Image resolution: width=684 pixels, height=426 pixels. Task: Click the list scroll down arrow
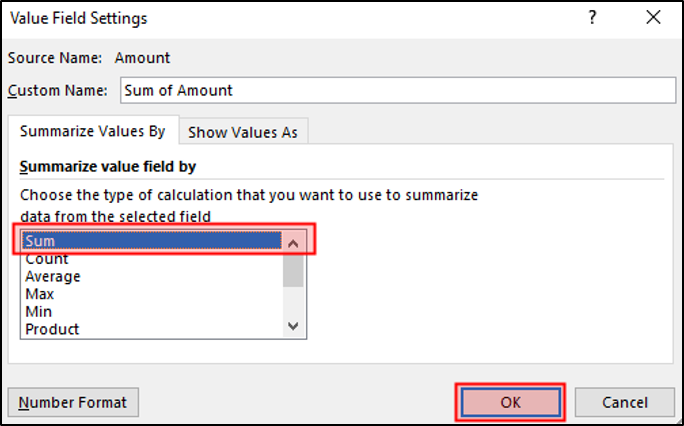coord(293,326)
